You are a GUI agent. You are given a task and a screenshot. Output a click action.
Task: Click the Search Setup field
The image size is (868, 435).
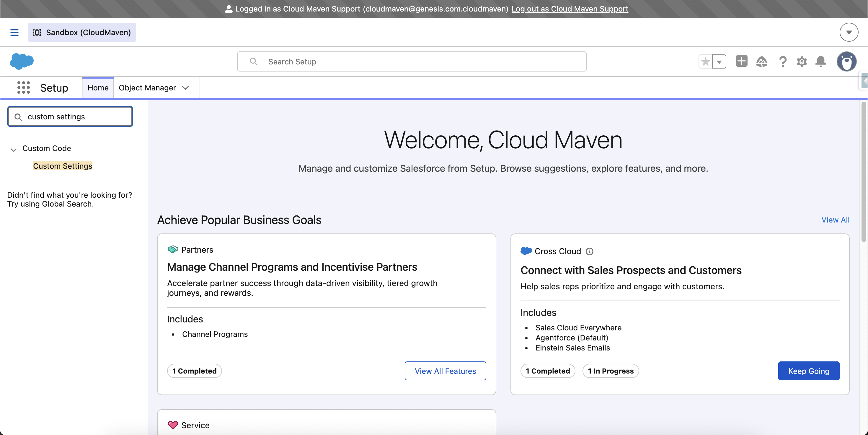[x=412, y=61]
